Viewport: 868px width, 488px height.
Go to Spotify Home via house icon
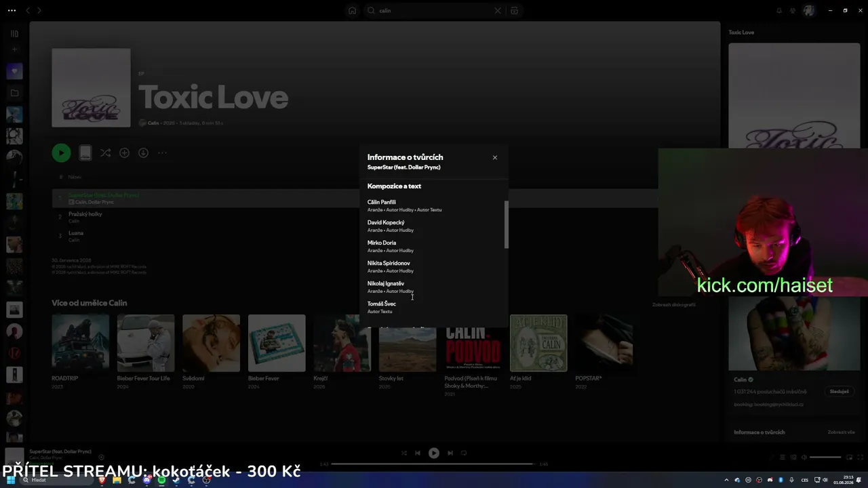coord(352,11)
